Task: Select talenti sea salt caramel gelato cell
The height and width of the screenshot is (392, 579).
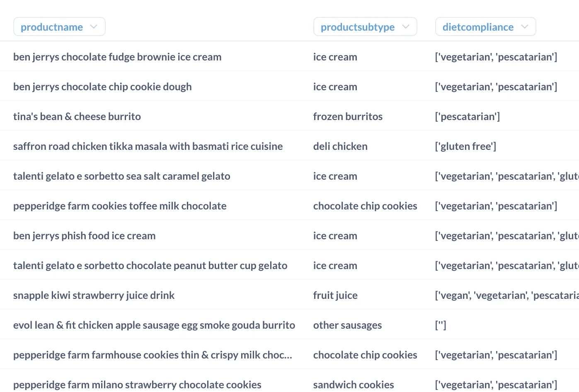Action: (x=121, y=176)
